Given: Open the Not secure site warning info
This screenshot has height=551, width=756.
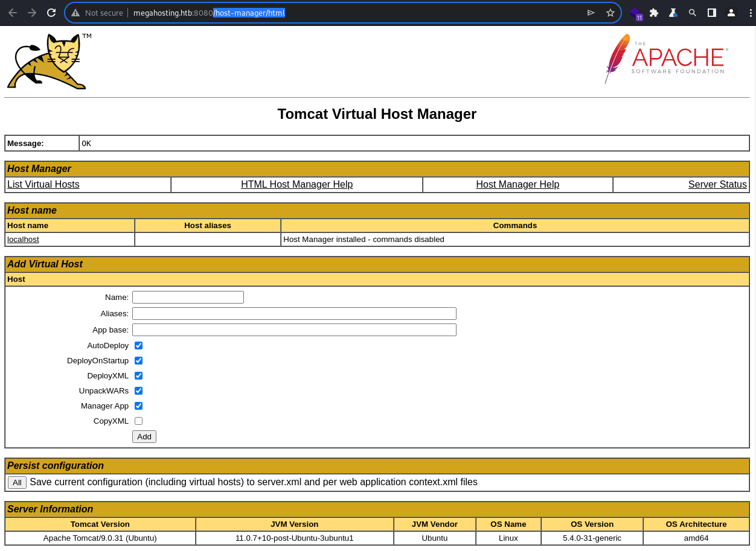Looking at the screenshot, I should (97, 13).
